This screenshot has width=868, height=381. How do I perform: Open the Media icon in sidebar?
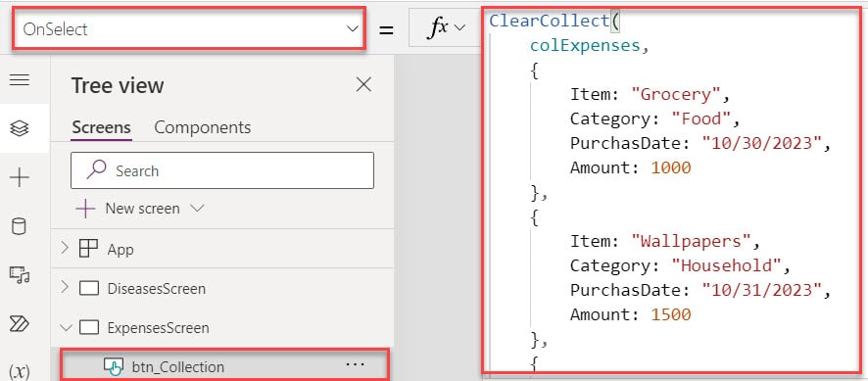(20, 274)
